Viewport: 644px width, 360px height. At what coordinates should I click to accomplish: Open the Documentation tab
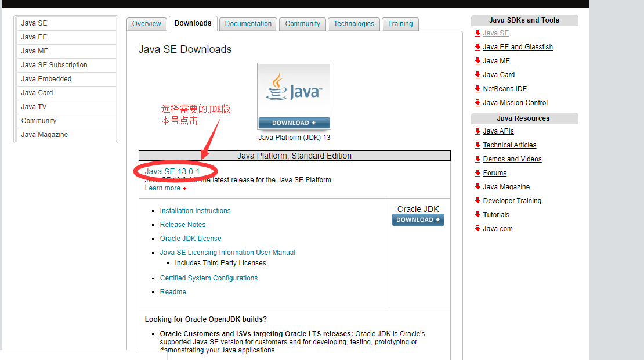[248, 24]
